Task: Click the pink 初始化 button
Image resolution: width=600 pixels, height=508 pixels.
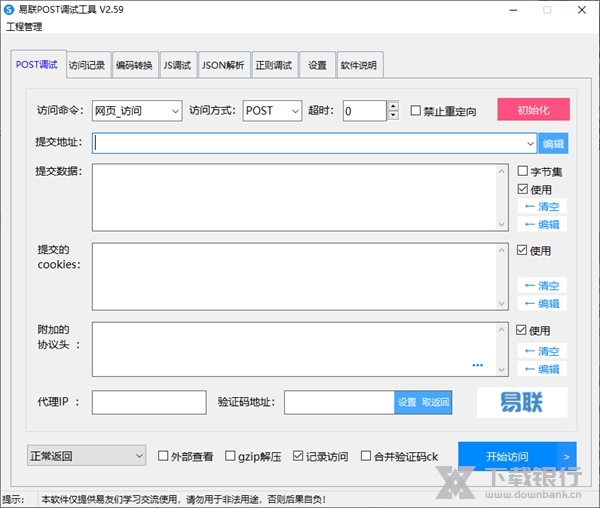Action: [x=533, y=110]
